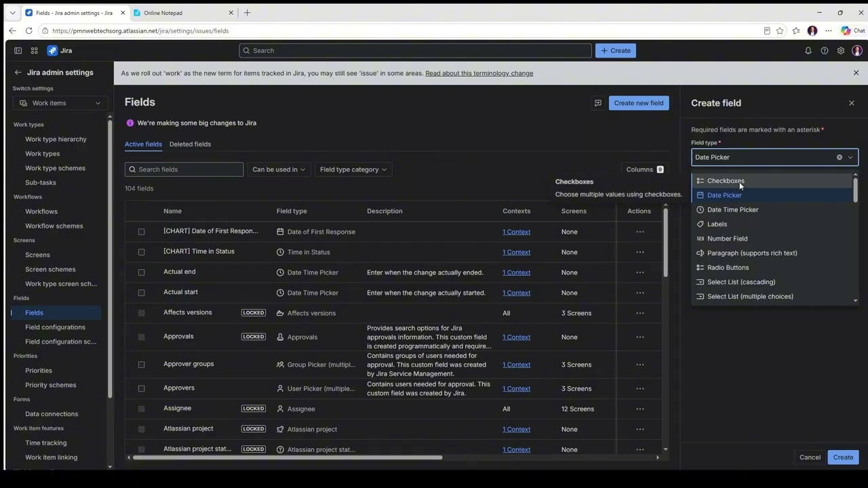Click the browser back arrow
This screenshot has height=488, width=868.
(x=12, y=30)
